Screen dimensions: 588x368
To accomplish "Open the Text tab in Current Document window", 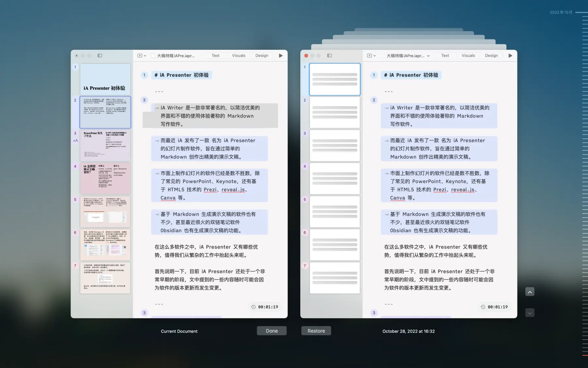I will 215,56.
